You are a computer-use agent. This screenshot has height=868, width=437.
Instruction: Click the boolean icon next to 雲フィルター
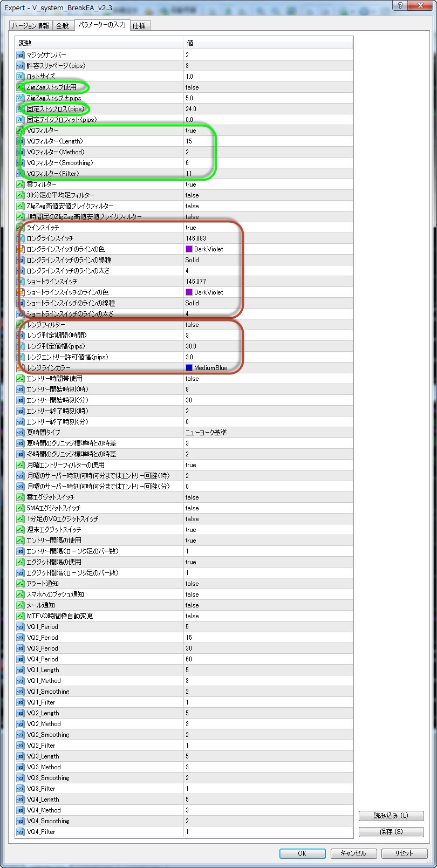click(20, 184)
